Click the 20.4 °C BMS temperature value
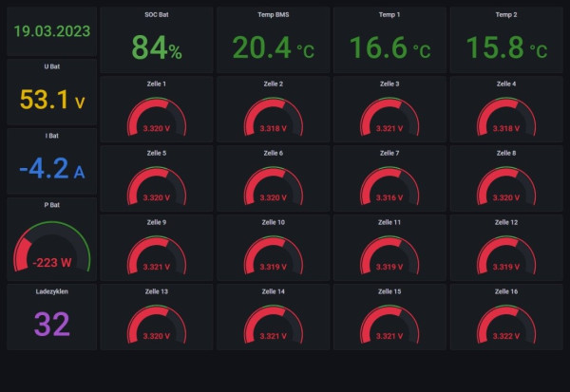Image resolution: width=570 pixels, height=392 pixels. [x=273, y=47]
